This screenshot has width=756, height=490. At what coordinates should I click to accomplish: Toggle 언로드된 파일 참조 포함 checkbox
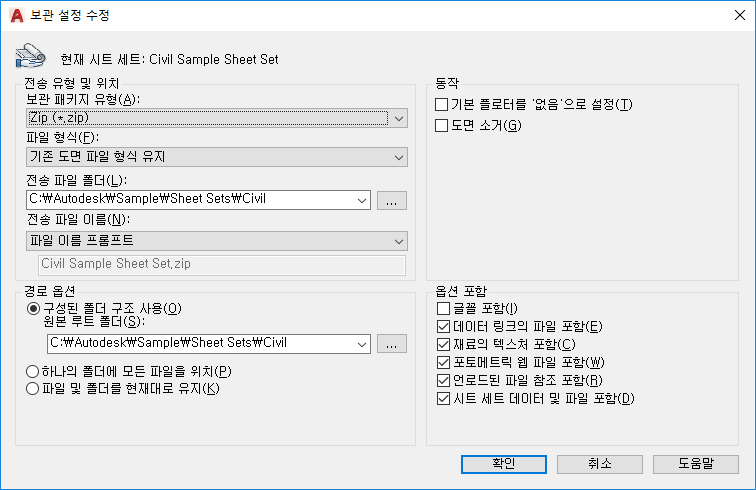point(444,381)
